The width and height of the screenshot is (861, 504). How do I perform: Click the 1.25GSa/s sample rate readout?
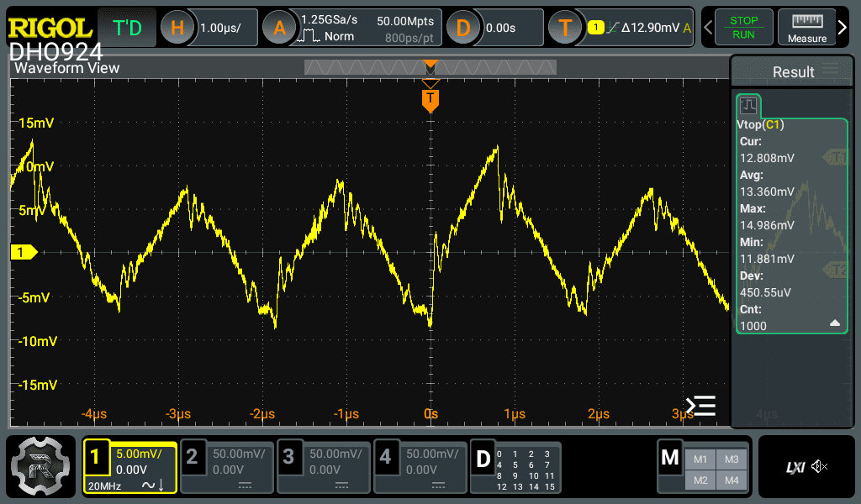point(329,20)
